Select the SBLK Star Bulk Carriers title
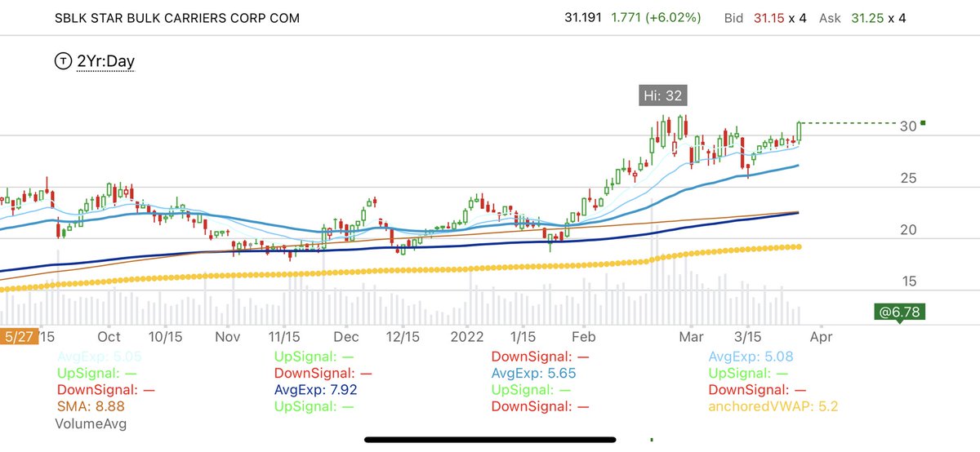This screenshot has width=980, height=452. tap(176, 17)
